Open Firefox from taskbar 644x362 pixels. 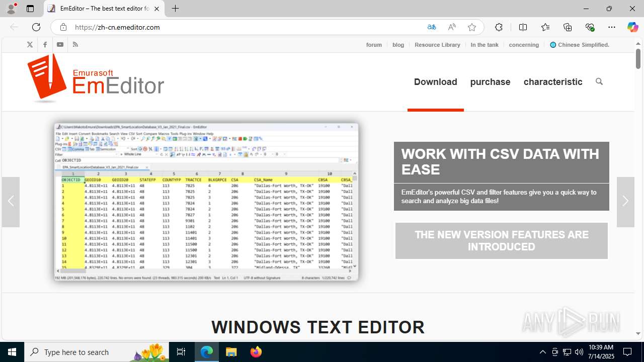256,352
